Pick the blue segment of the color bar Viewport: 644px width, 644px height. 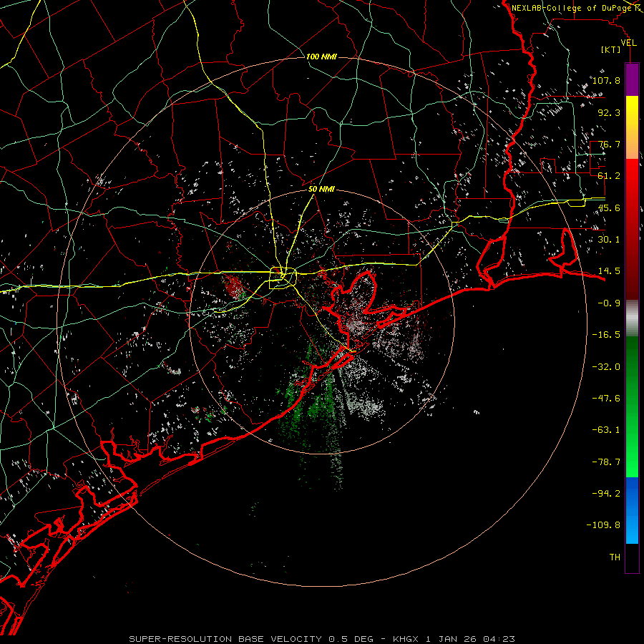(x=632, y=510)
